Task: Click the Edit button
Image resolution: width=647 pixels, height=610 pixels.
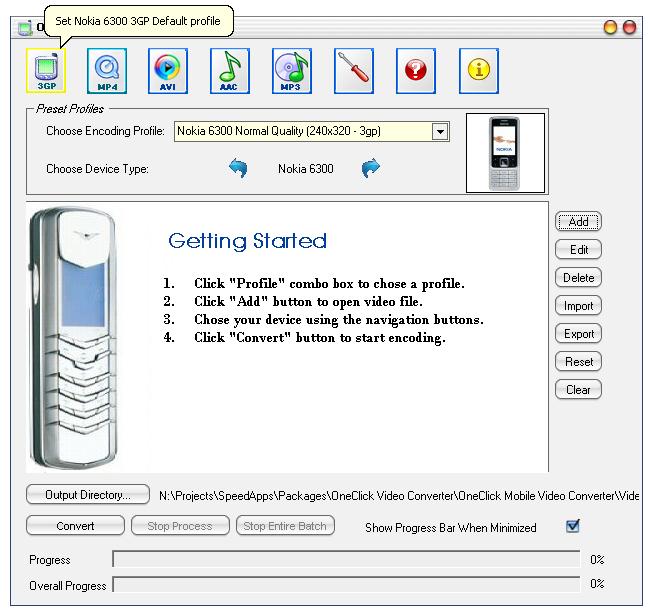Action: click(579, 250)
